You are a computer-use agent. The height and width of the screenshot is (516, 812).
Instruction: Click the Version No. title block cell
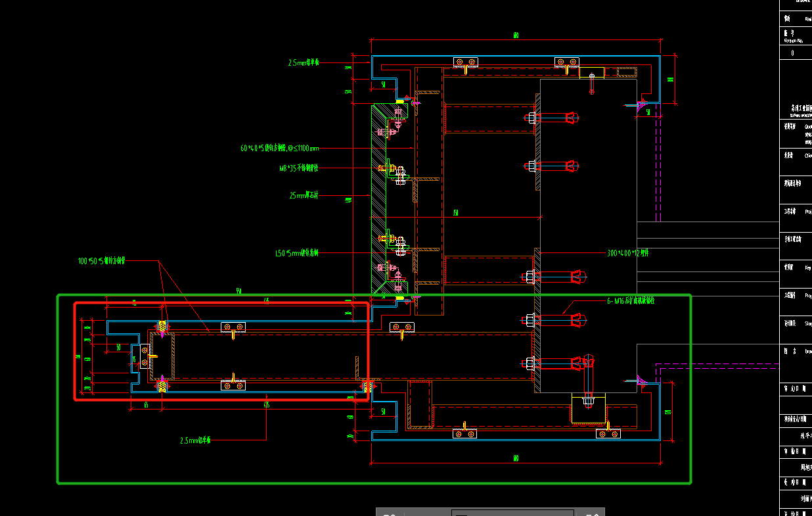796,36
